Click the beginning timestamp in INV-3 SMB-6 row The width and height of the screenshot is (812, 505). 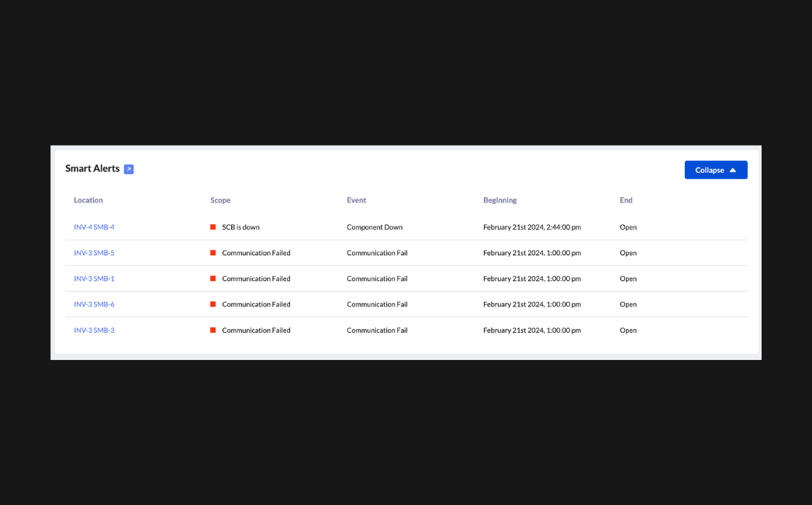pyautogui.click(x=532, y=305)
